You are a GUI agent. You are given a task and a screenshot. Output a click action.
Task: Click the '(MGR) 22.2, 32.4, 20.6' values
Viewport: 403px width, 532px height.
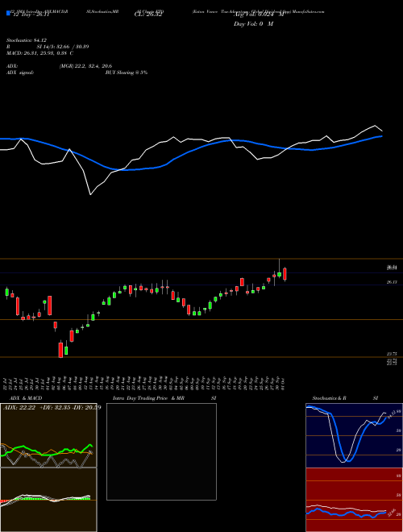tap(85, 66)
